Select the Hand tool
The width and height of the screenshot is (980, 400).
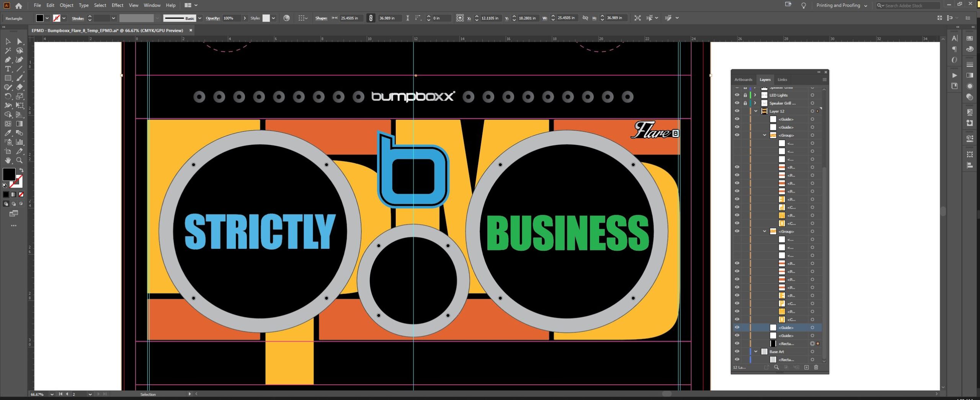8,160
